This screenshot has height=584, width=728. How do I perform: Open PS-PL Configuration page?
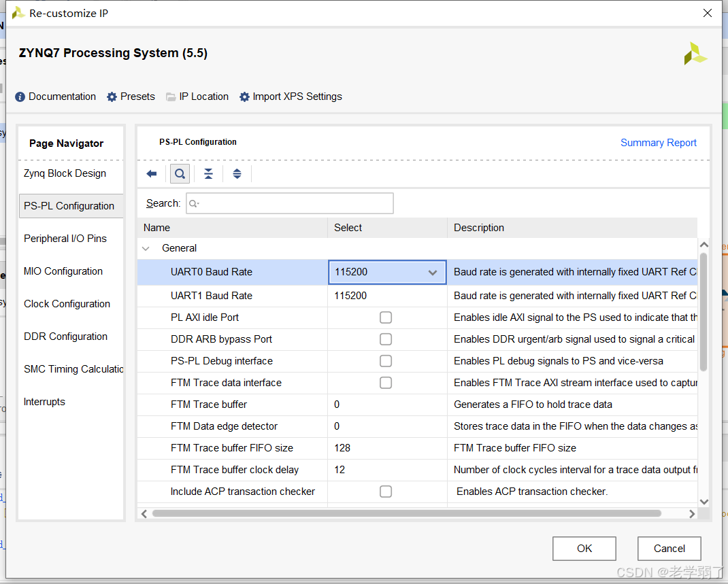click(69, 206)
